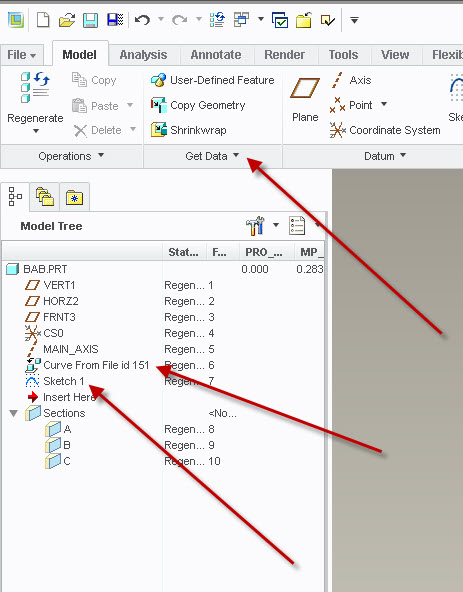Click the yellow folder icon in quick access toolbar
Image resolution: width=463 pixels, height=592 pixels.
coord(304,20)
